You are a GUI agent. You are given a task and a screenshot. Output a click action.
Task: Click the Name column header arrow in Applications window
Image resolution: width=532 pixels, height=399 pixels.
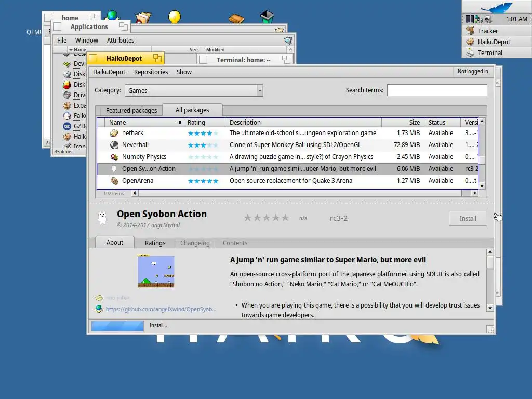(x=71, y=50)
